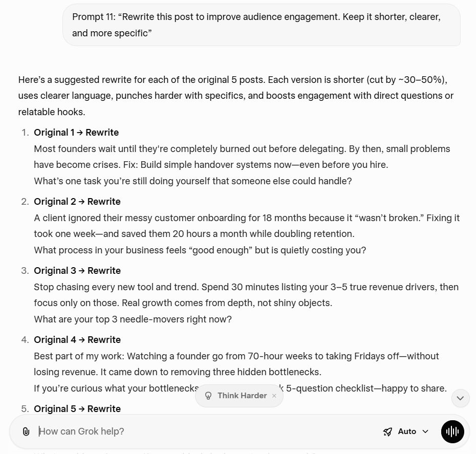Image resolution: width=476 pixels, height=454 pixels.
Task: Click the top-3-needle-movers question line
Action: 133,319
